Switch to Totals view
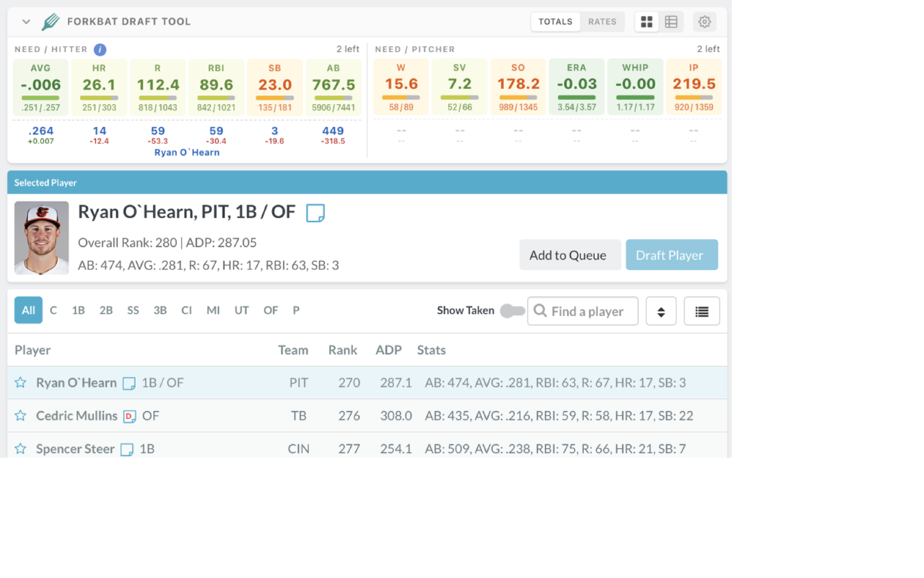Image resolution: width=924 pixels, height=578 pixels. [556, 22]
